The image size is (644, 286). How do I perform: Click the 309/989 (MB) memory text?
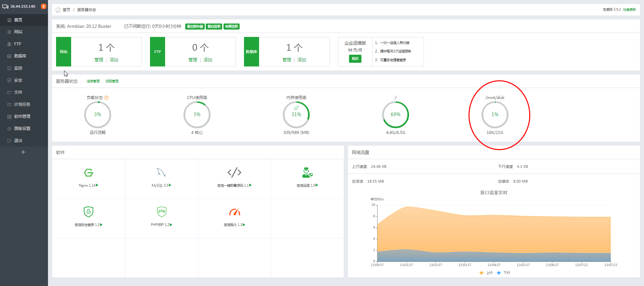click(x=296, y=133)
